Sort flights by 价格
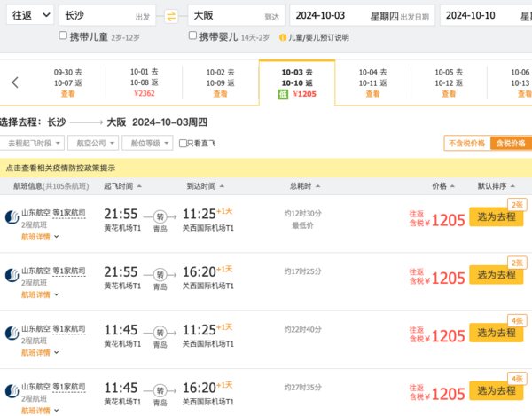The height and width of the screenshot is (416, 532). pos(443,186)
